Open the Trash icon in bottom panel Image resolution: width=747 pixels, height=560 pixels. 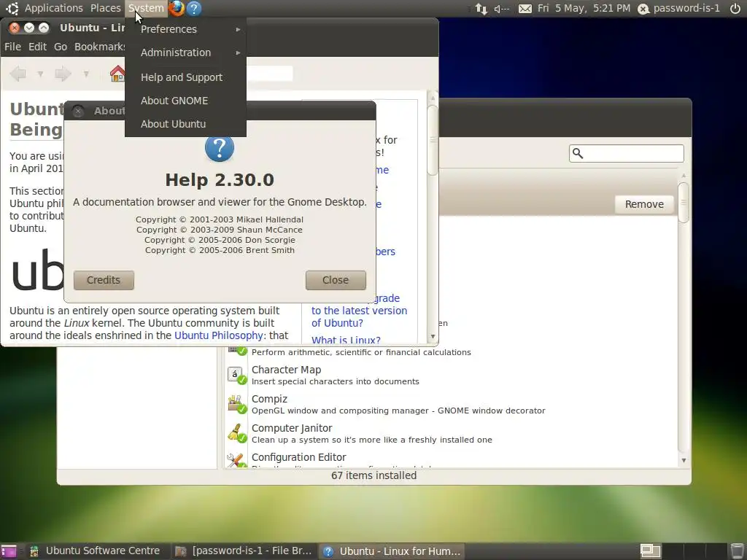click(x=737, y=551)
